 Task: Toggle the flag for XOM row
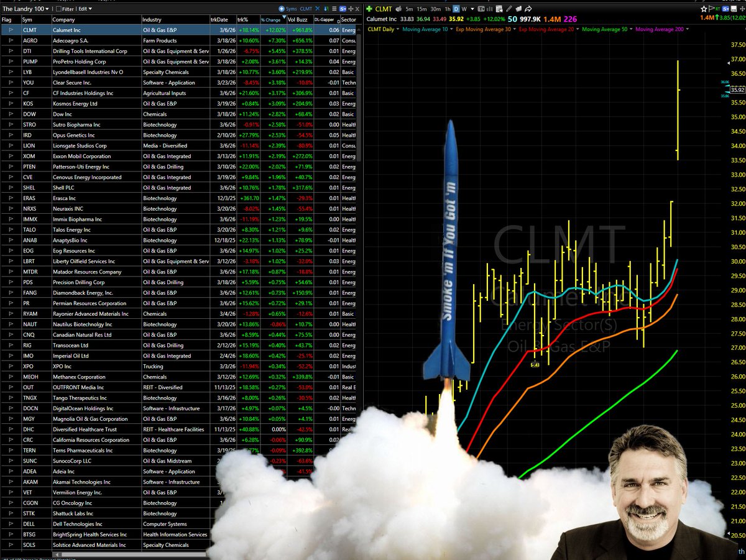click(11, 156)
